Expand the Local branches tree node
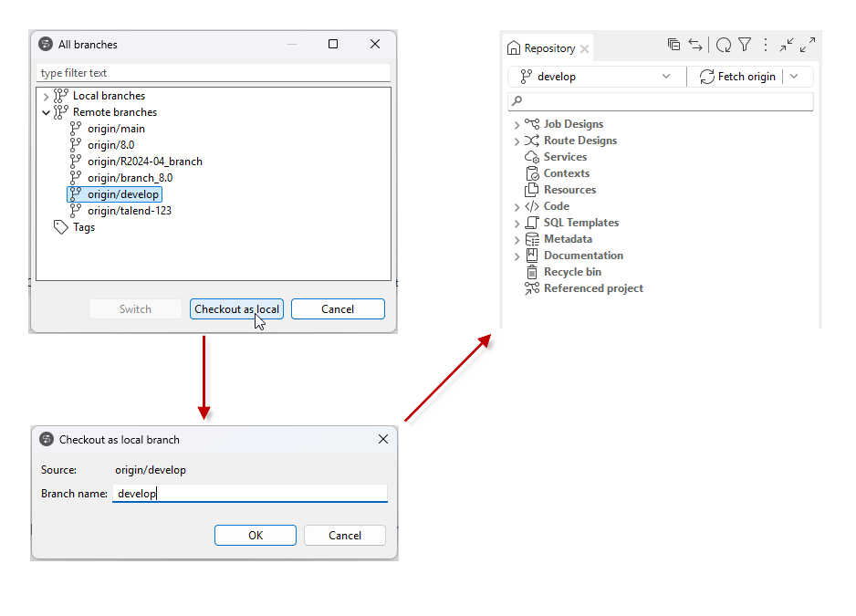 (46, 95)
